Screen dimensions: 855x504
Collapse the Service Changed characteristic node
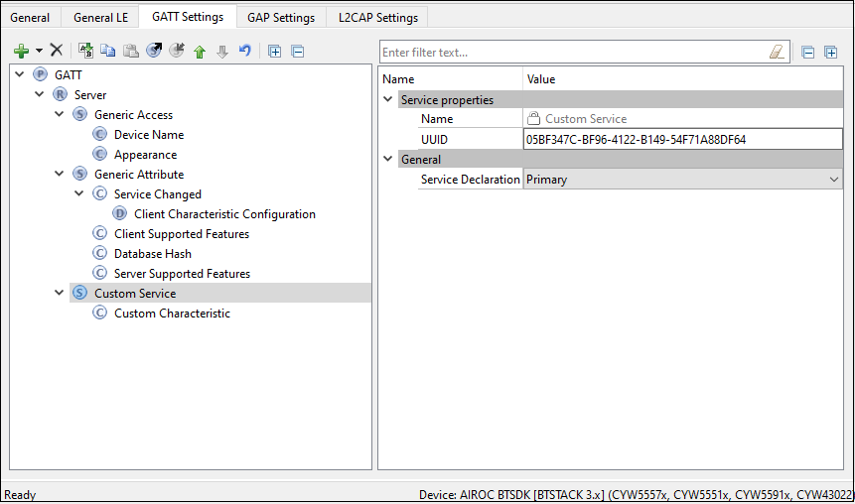point(79,194)
